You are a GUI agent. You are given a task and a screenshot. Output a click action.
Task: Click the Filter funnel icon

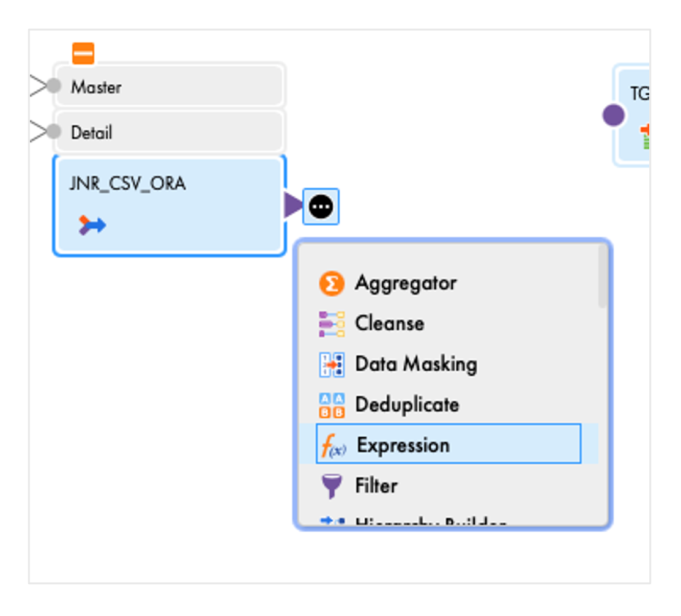pyautogui.click(x=332, y=486)
